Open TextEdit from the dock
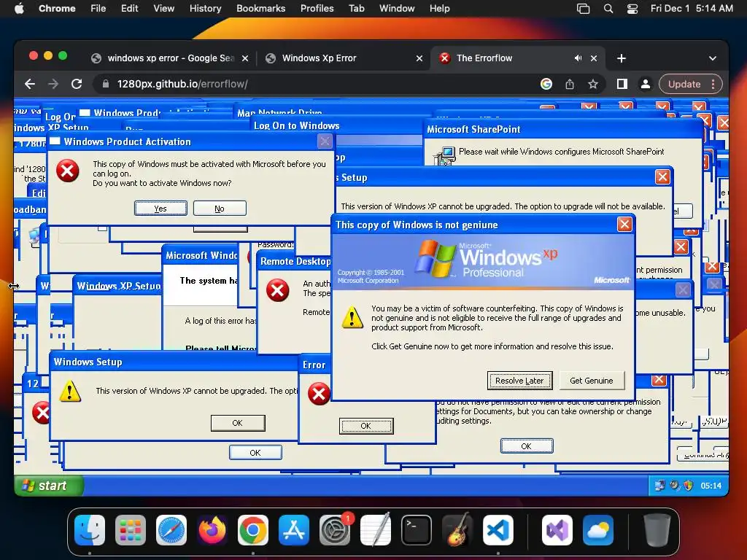 click(376, 530)
